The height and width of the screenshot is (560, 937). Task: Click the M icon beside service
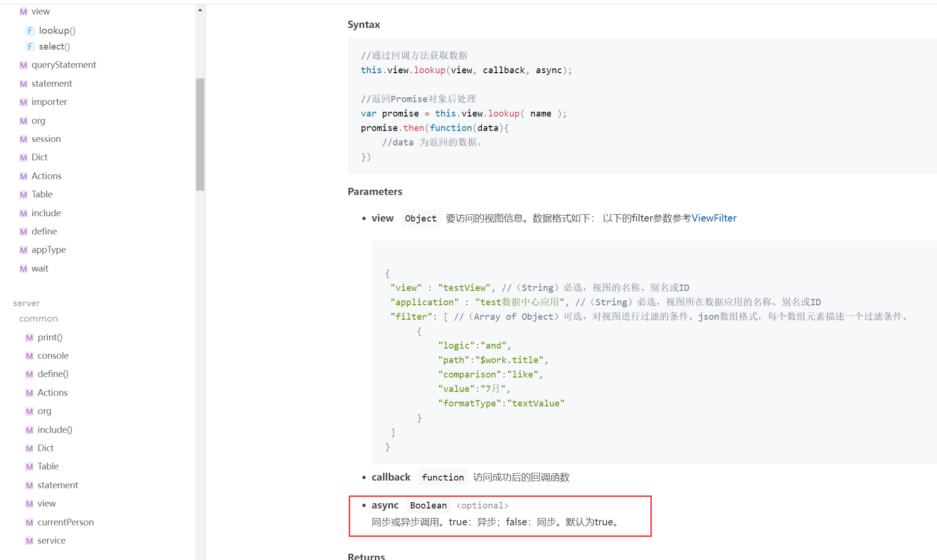click(29, 541)
